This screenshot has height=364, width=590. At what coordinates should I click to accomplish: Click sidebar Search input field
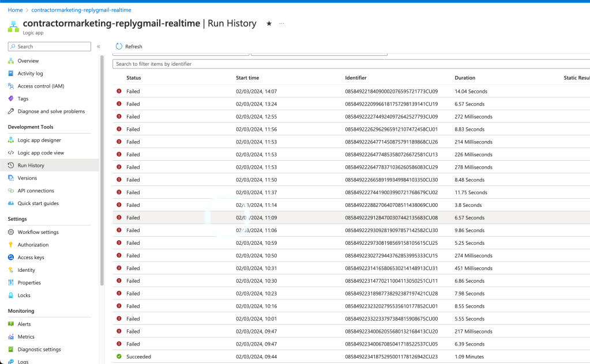click(49, 47)
